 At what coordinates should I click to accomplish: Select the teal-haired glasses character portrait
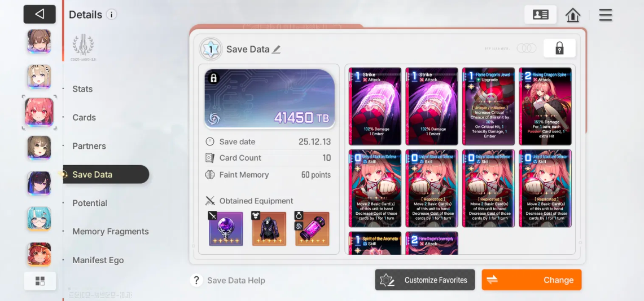(x=40, y=219)
